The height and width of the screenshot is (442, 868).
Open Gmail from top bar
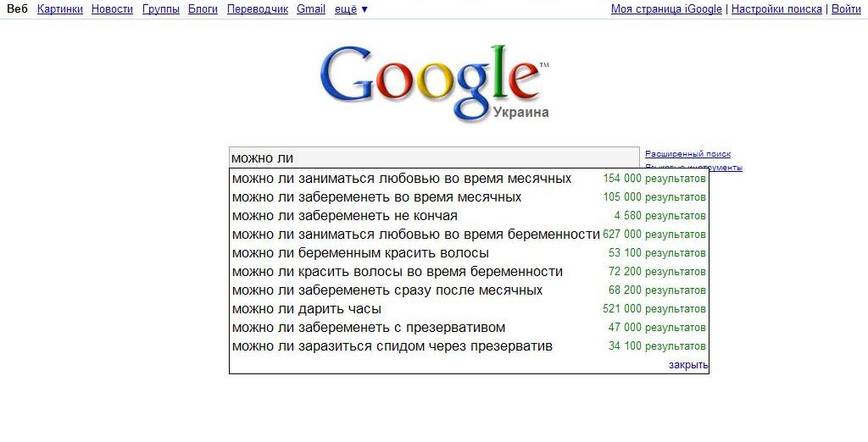click(311, 9)
